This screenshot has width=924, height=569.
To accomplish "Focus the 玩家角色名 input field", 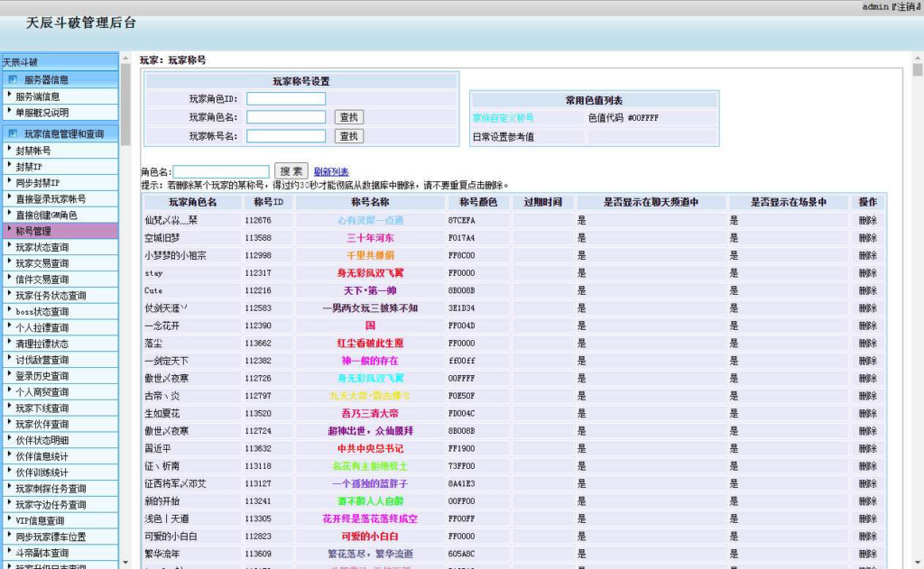I will point(286,116).
